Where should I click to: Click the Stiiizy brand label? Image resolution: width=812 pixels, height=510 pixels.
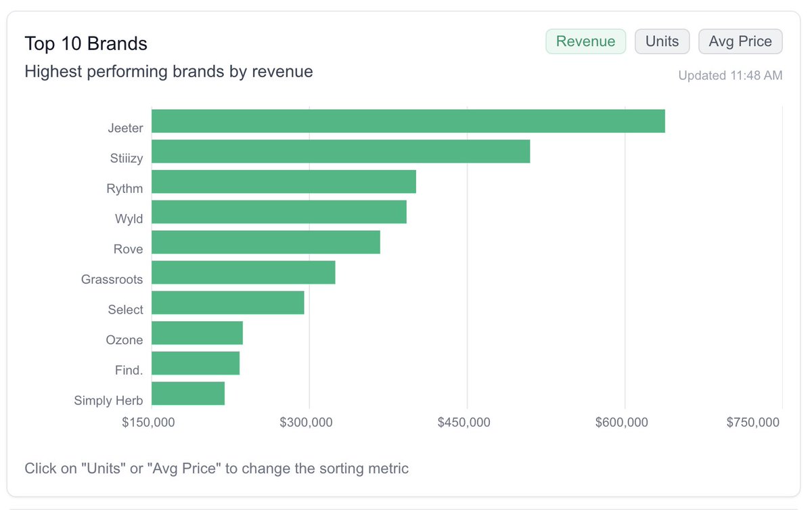[x=127, y=158]
